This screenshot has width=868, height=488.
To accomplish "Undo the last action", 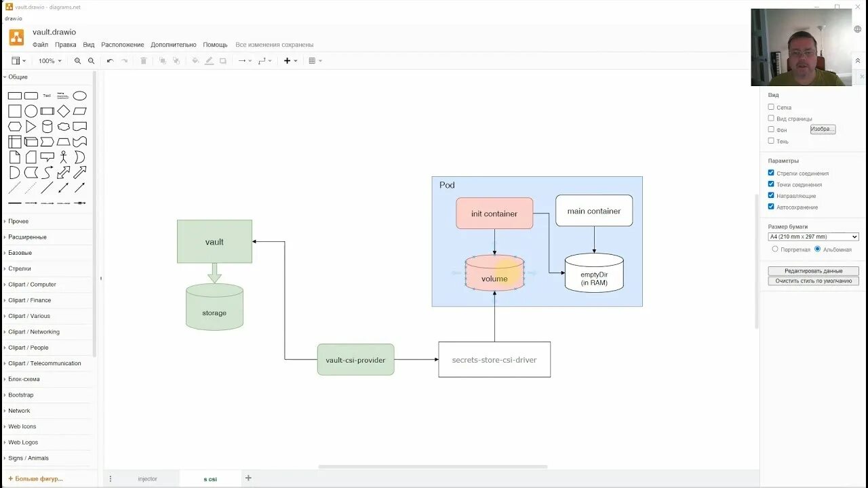I will [110, 61].
